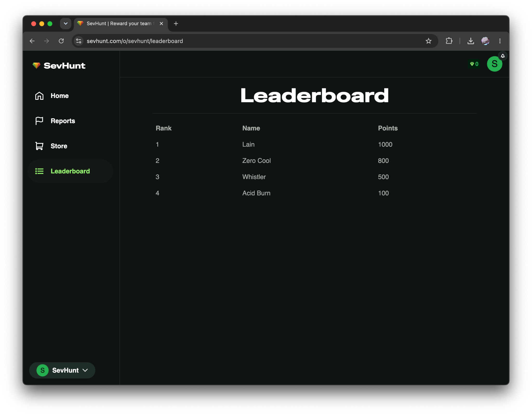This screenshot has width=532, height=415.
Task: Click the Home house icon
Action: (x=39, y=96)
